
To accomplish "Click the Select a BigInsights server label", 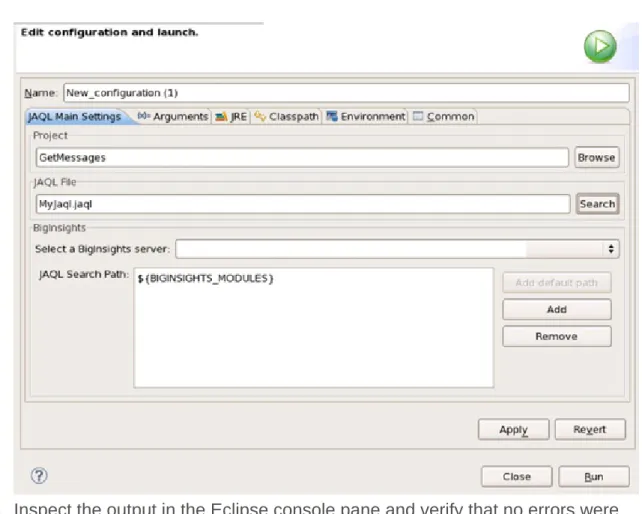I will coord(102,249).
